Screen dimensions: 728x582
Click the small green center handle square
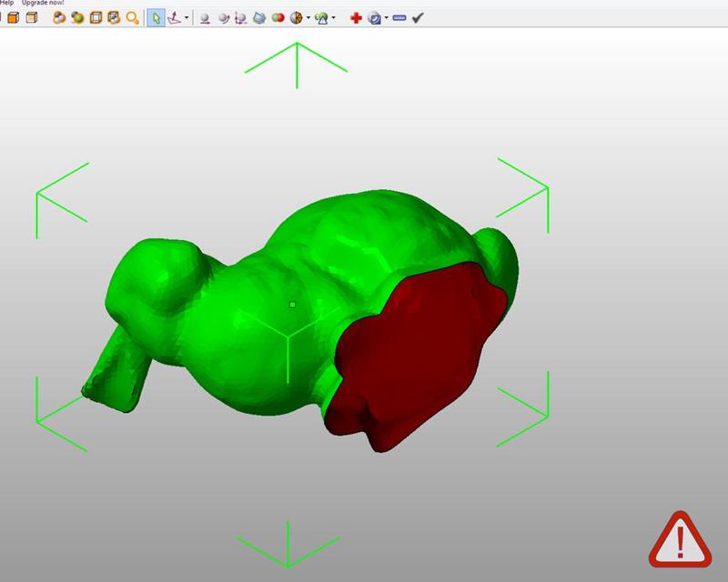292,305
